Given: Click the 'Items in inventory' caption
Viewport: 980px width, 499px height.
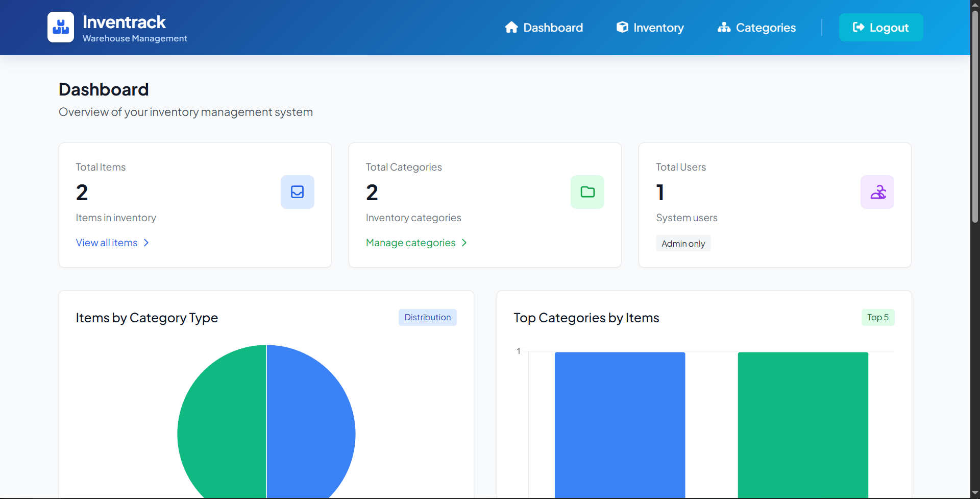Looking at the screenshot, I should tap(116, 218).
